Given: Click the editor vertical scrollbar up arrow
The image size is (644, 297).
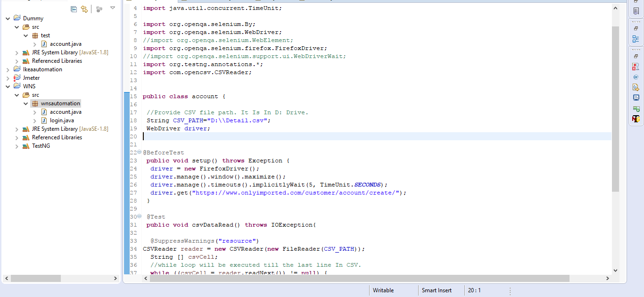Looking at the screenshot, I should 615,8.
